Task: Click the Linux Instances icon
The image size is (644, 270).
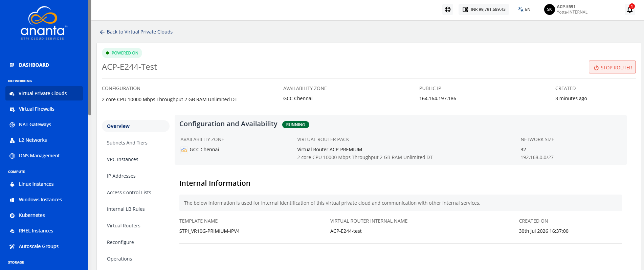Action: coord(12,184)
